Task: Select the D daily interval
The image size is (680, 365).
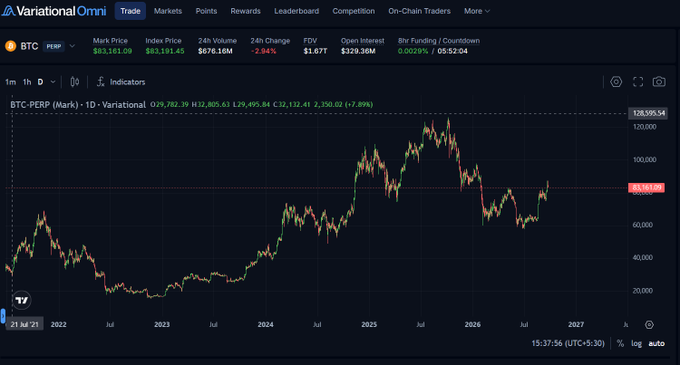Action: point(40,82)
